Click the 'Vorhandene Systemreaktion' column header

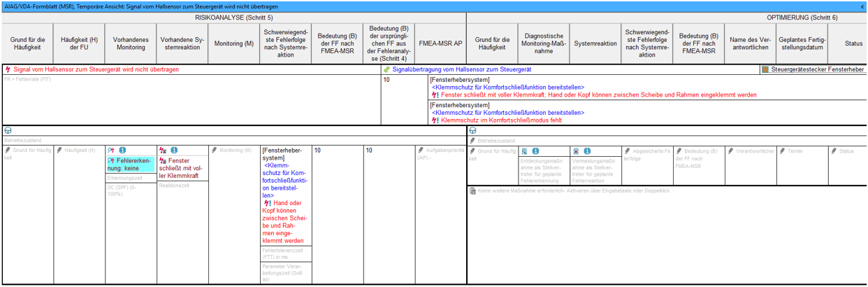(183, 43)
